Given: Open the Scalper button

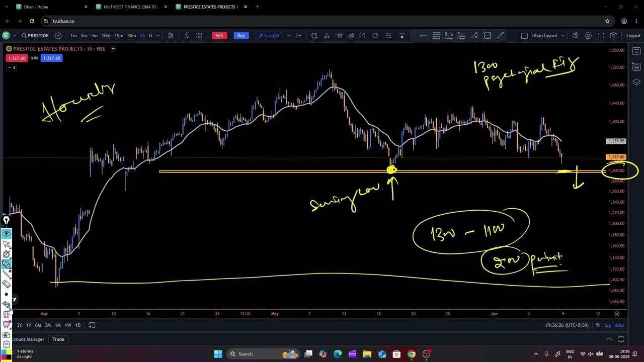Looking at the screenshot, I should [269, 36].
